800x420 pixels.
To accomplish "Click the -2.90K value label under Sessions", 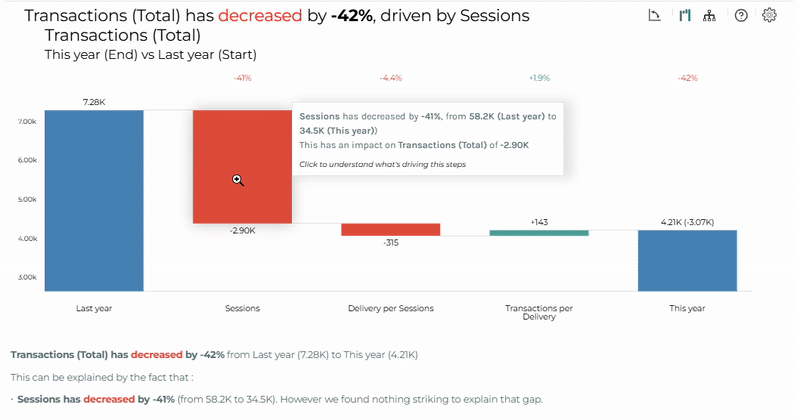I will (x=242, y=231).
